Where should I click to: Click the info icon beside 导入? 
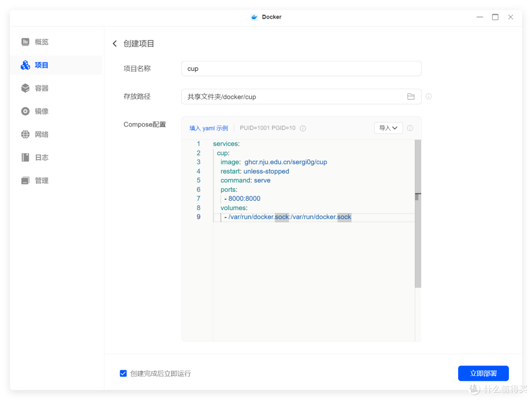pos(410,128)
